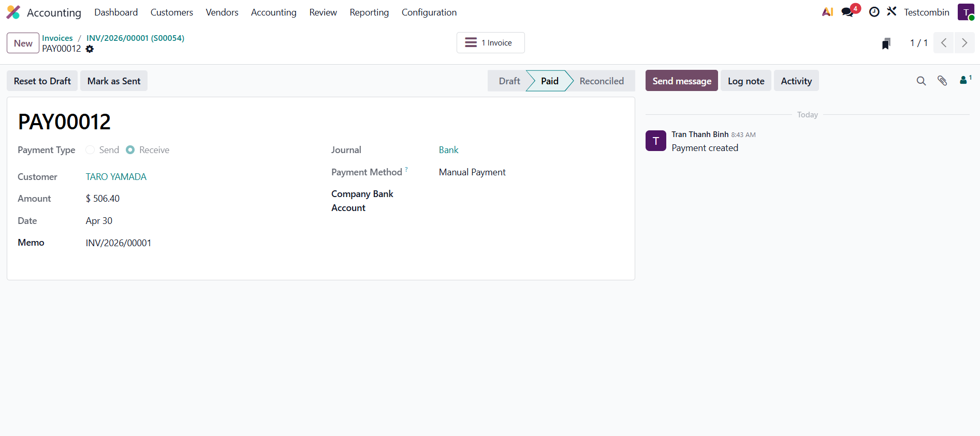Search messages with the magnifier icon
Screen dimensions: 980x436
[x=921, y=81]
